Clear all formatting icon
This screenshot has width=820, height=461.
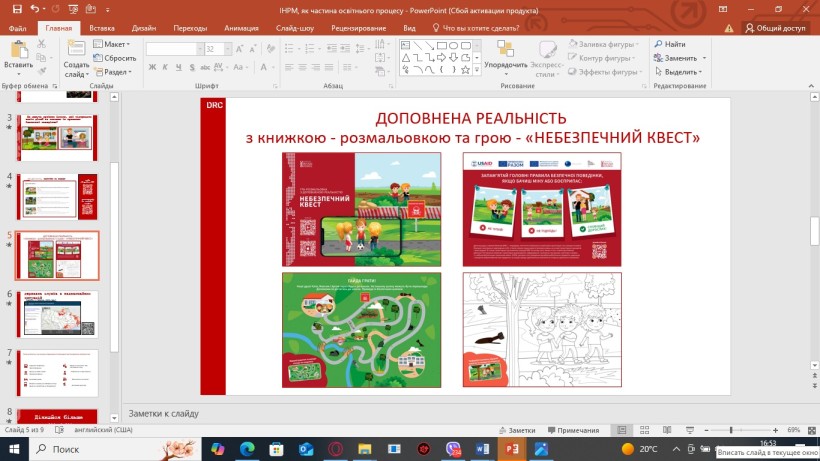pyautogui.click(x=270, y=49)
